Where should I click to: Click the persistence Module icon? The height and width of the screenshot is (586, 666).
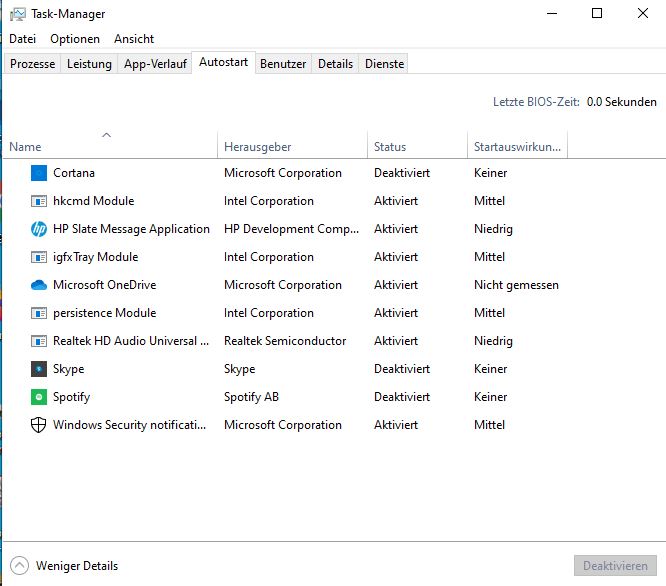pyautogui.click(x=39, y=313)
